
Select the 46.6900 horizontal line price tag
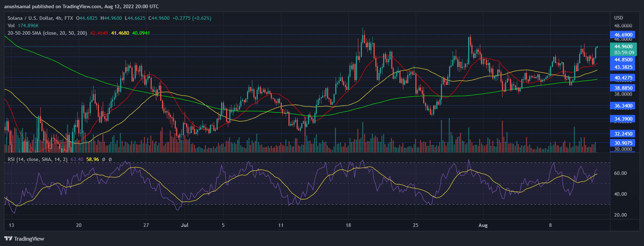[623, 35]
